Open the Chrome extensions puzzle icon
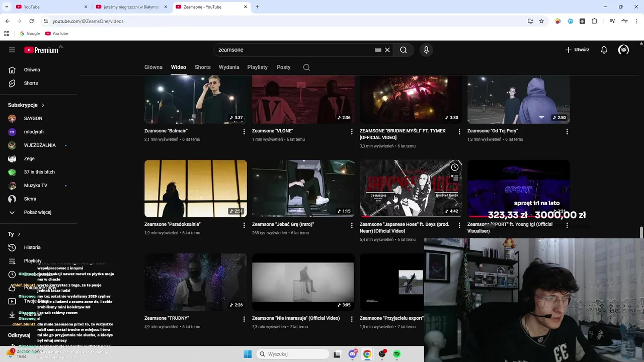Viewport: 644px width, 362px height. coord(595,21)
